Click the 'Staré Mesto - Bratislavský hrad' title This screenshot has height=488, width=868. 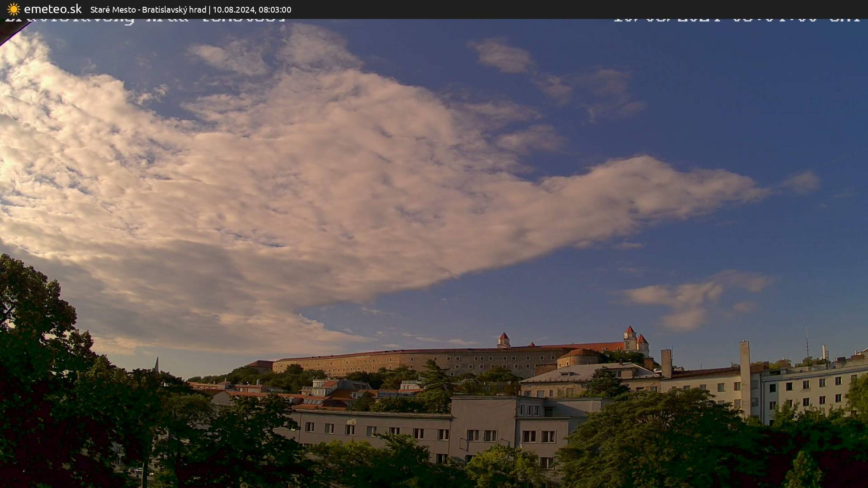(148, 9)
